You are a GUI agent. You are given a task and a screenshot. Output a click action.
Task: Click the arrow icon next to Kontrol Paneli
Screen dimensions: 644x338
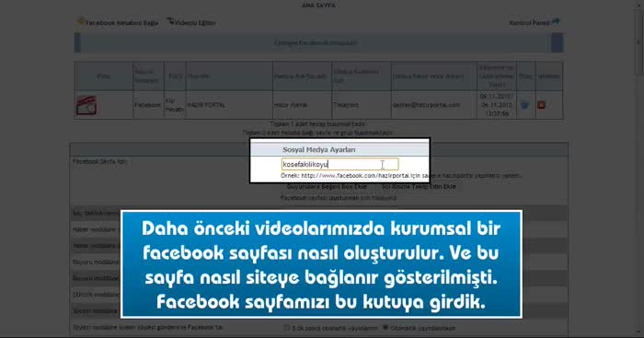click(556, 21)
